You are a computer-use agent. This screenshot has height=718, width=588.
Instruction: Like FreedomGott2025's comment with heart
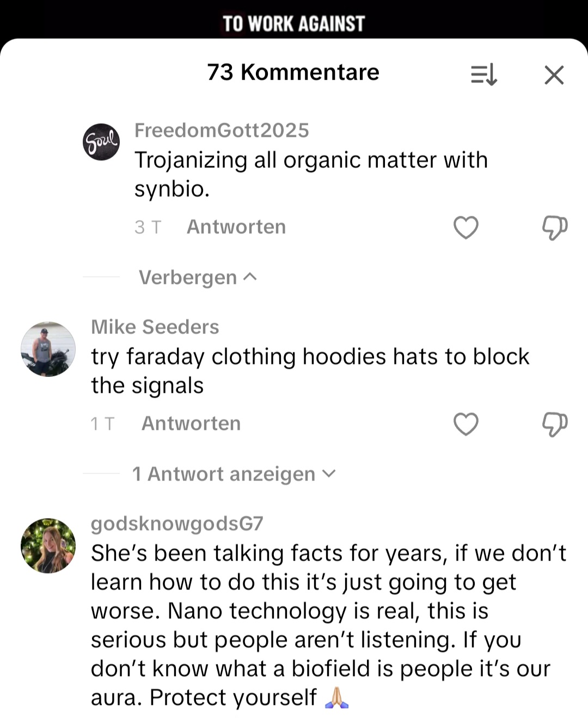465,227
